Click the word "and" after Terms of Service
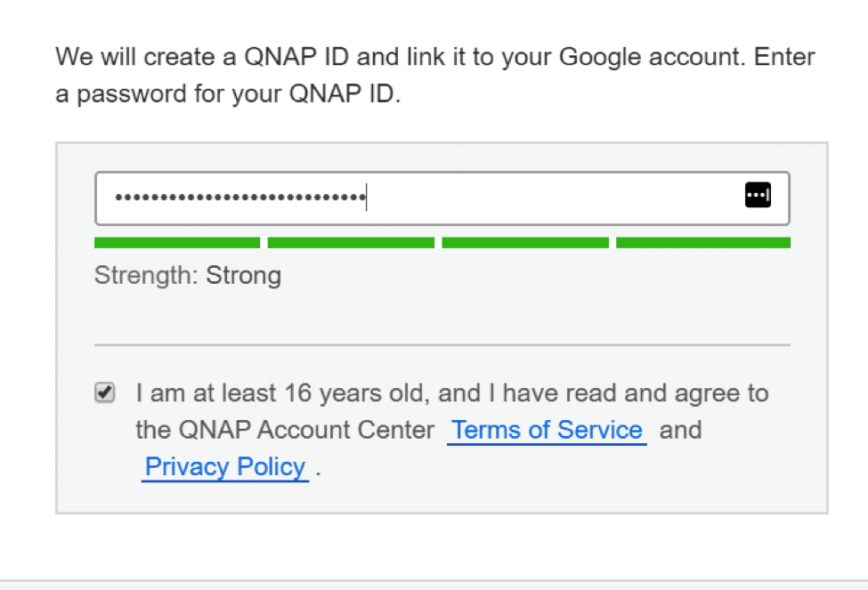This screenshot has width=868, height=590. point(680,430)
